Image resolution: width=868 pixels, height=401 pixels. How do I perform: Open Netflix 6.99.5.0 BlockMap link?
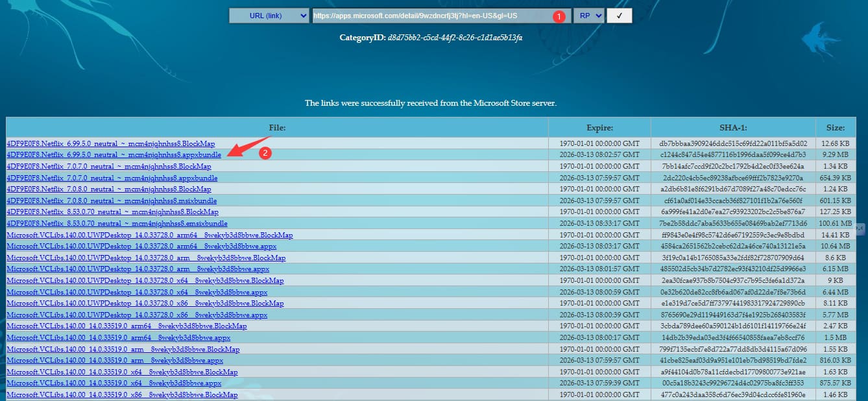110,143
